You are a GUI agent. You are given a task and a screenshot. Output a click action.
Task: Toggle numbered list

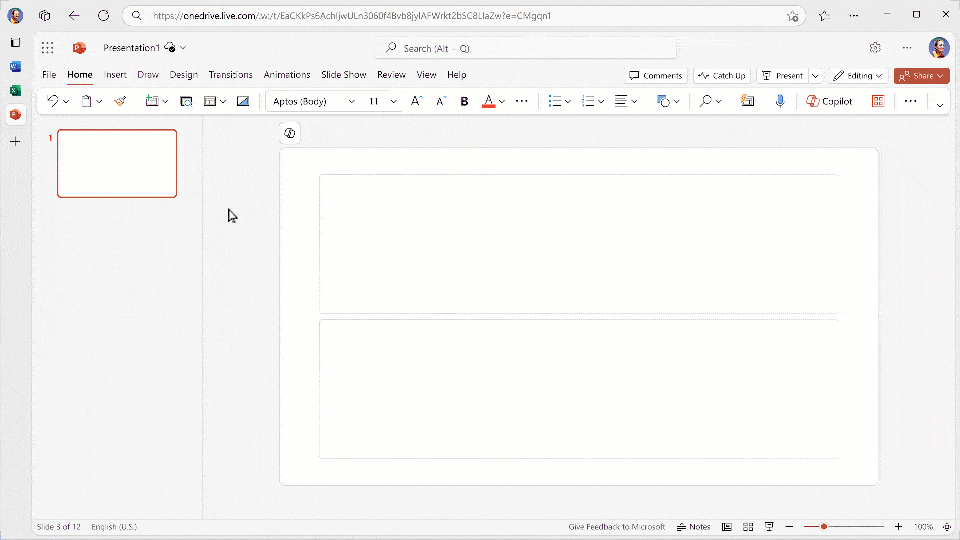588,101
